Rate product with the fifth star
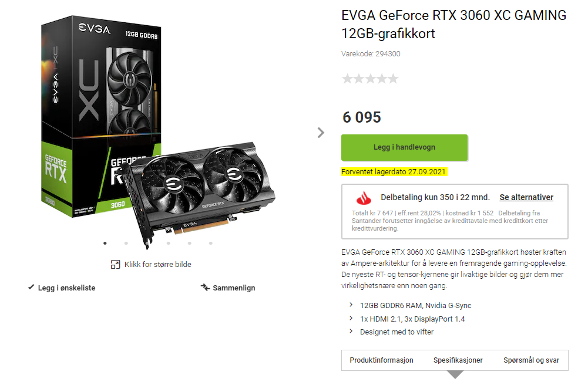The width and height of the screenshot is (578, 392). (394, 79)
